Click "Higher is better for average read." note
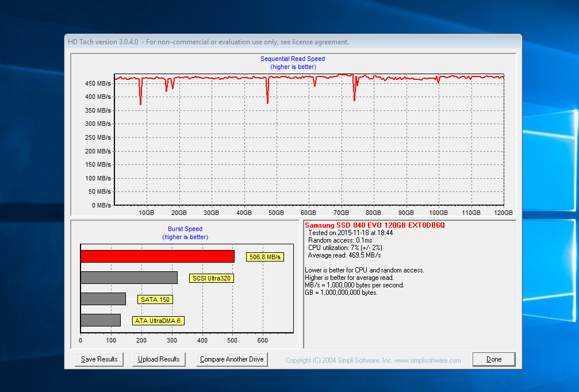 pyautogui.click(x=350, y=278)
